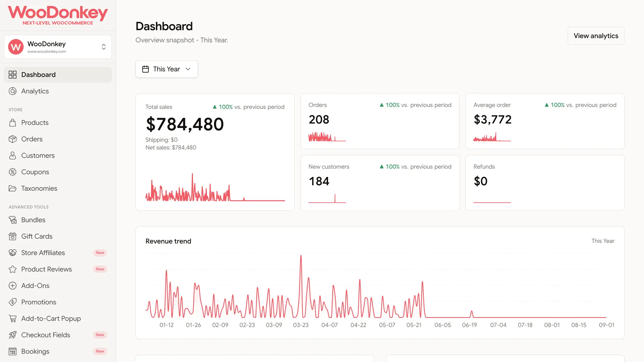The height and width of the screenshot is (362, 644).
Task: Click the Total sales amount $784,480
Action: 185,124
